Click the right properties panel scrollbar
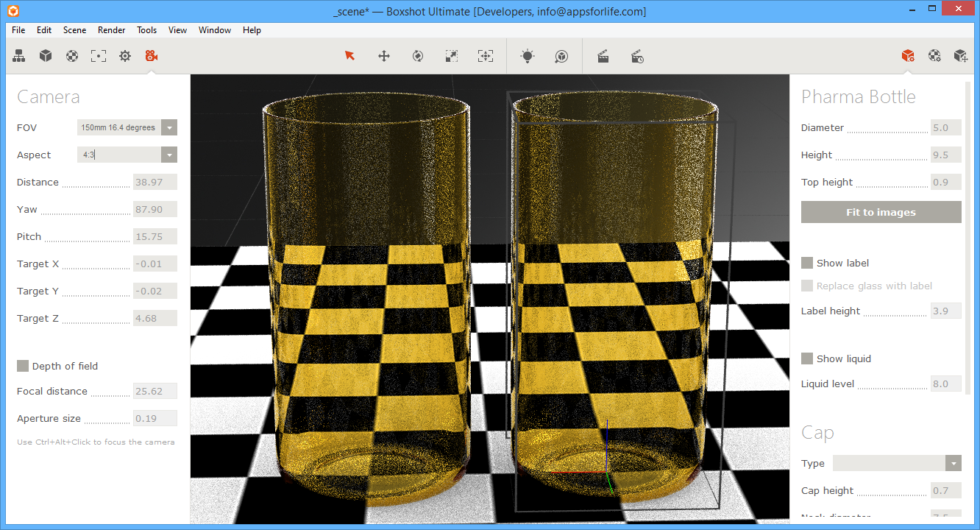Image resolution: width=980 pixels, height=530 pixels. tap(968, 239)
